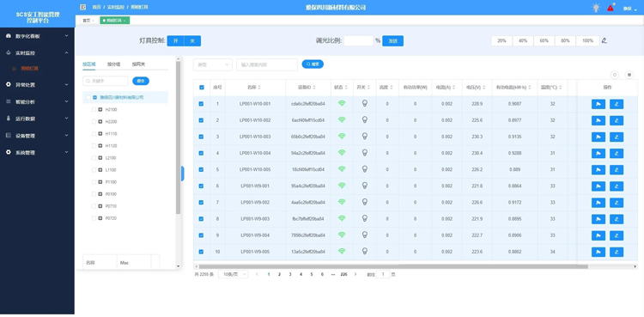Switch to the 首页 page tab
This screenshot has height=317, width=644.
88,20
